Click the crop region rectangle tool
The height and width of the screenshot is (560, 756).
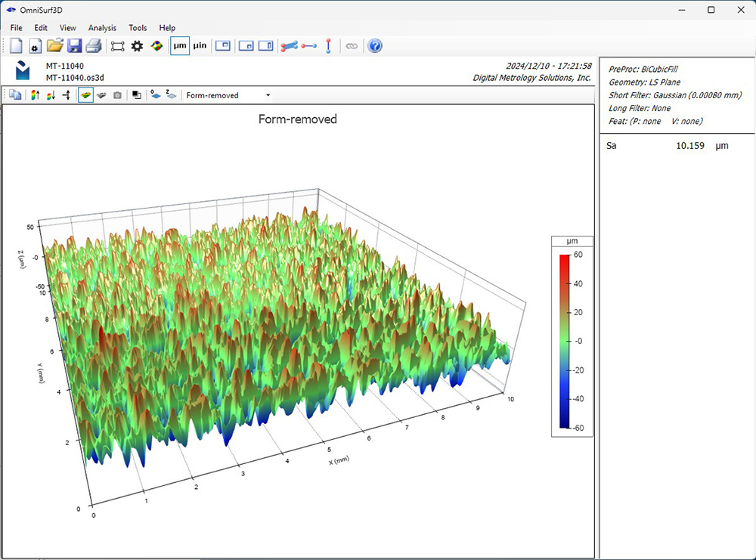(x=117, y=46)
